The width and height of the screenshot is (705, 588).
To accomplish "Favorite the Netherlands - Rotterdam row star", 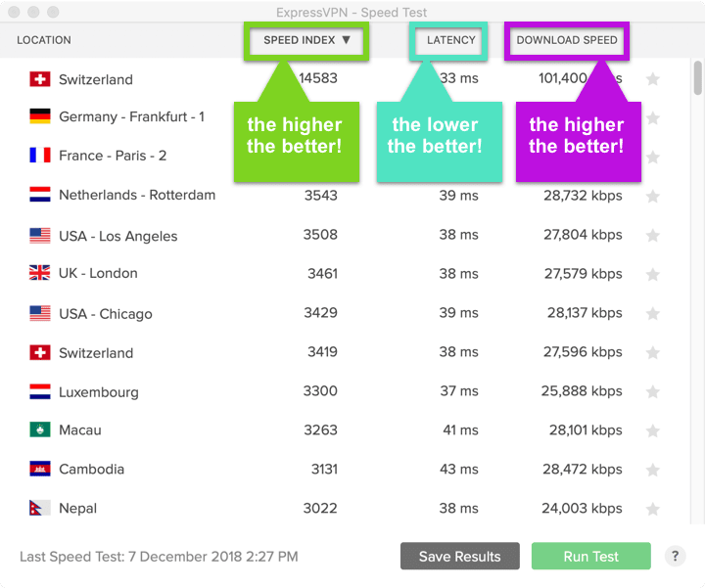I will pos(653,197).
